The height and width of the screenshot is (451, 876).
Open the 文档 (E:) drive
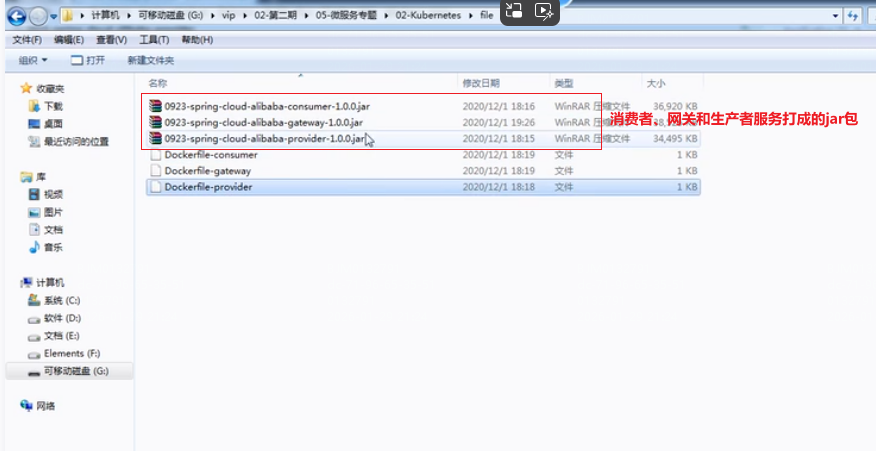[x=61, y=336]
